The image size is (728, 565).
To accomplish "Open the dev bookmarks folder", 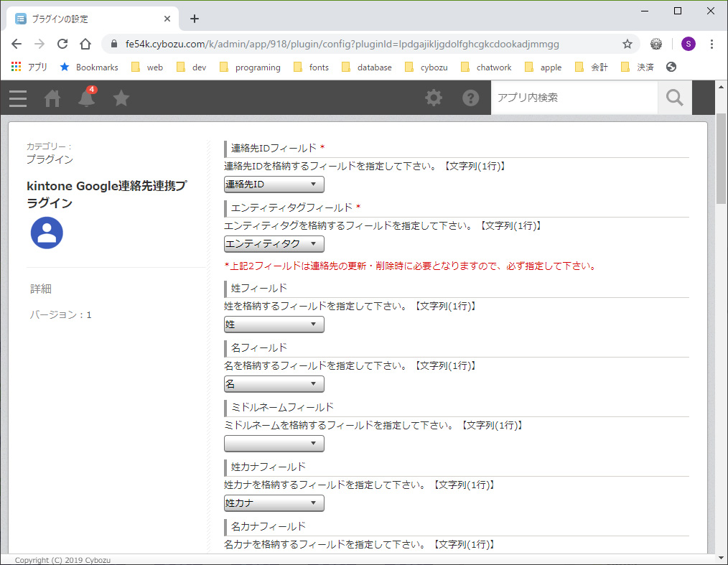I will (x=192, y=67).
